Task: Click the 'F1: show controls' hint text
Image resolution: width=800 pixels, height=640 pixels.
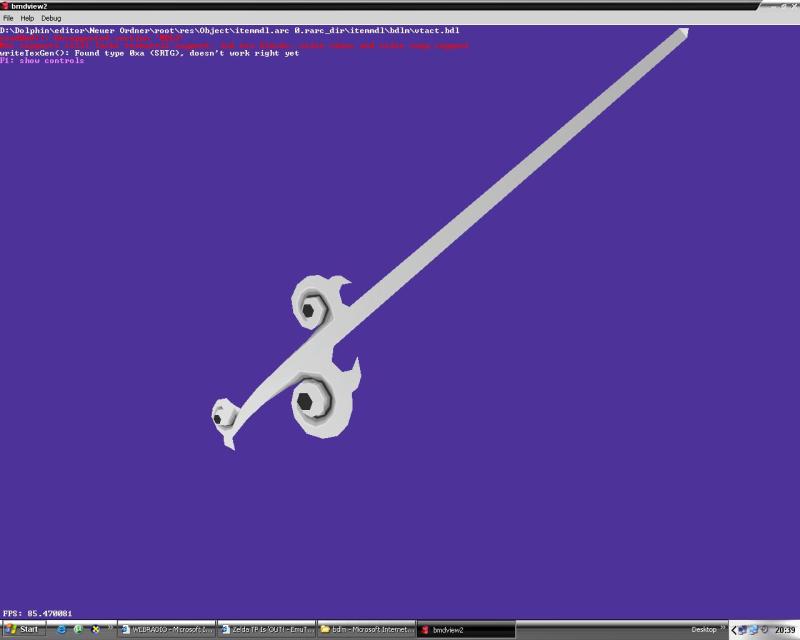Action: pyautogui.click(x=42, y=61)
